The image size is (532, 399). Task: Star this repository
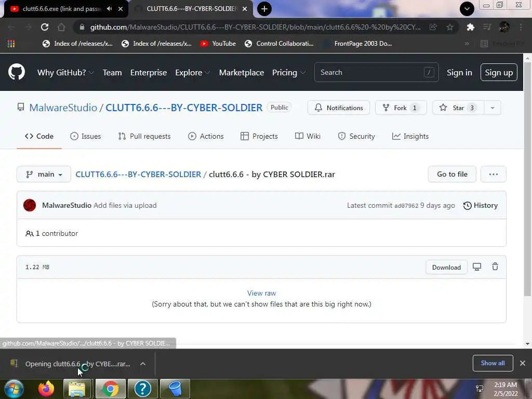pos(458,108)
